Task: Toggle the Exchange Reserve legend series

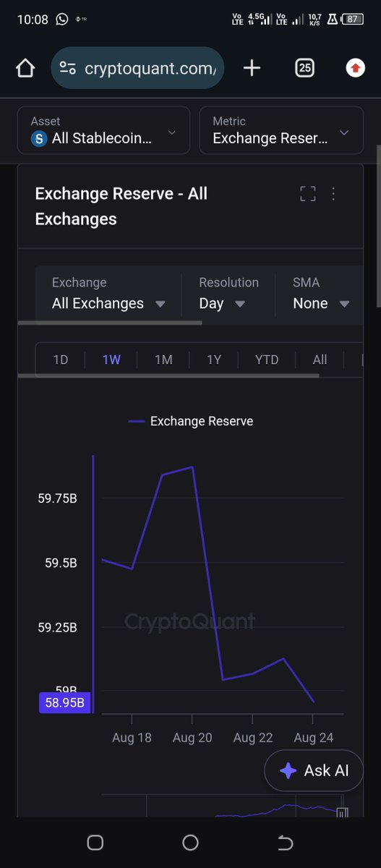Action: coord(191,421)
